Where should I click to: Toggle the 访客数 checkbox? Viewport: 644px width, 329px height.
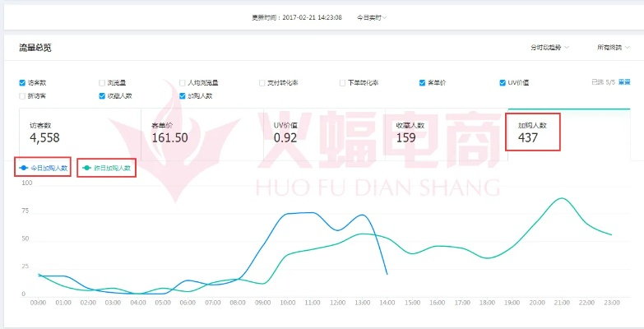pyautogui.click(x=22, y=83)
